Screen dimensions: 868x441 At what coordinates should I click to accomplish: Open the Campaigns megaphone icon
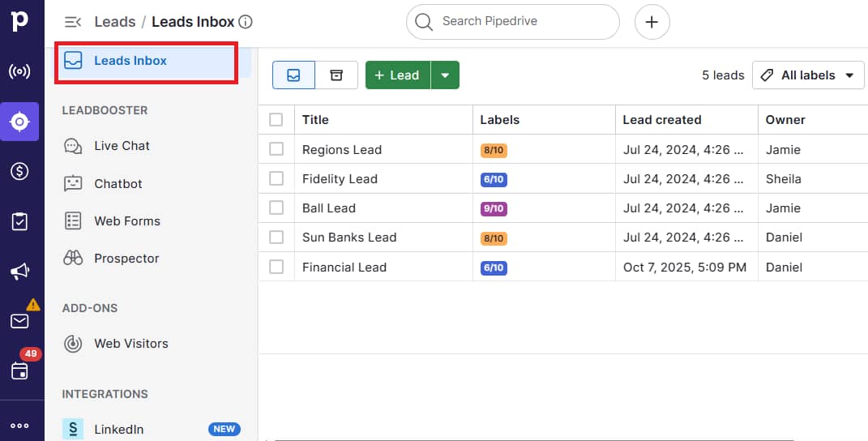pyautogui.click(x=19, y=272)
